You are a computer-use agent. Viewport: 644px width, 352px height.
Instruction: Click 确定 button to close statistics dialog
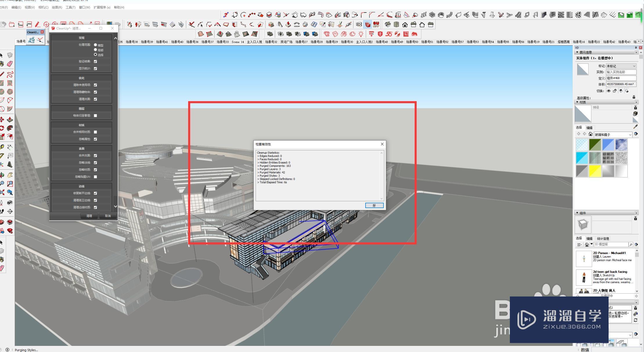point(373,205)
